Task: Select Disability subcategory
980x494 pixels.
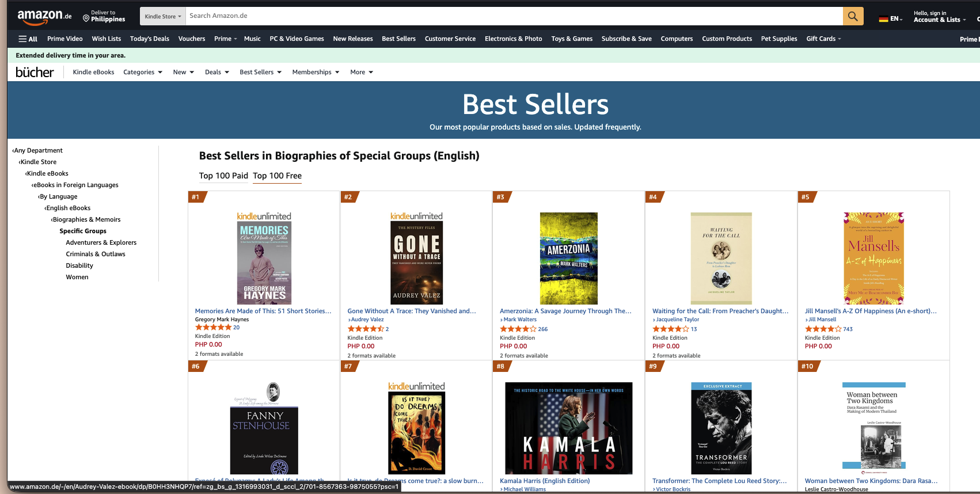Action: coord(79,265)
